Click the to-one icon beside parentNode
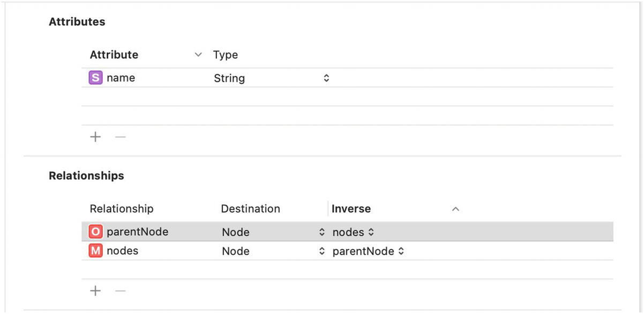The image size is (644, 314). click(x=95, y=232)
